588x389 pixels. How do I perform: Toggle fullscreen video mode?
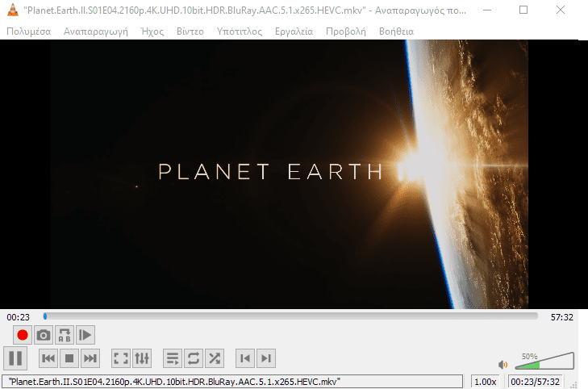(x=121, y=358)
